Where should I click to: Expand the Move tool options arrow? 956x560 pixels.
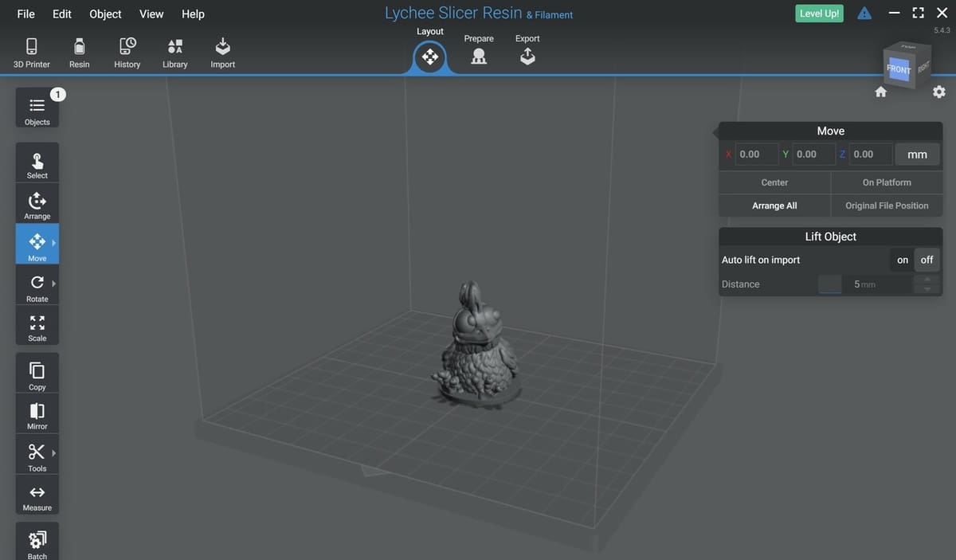coord(54,242)
